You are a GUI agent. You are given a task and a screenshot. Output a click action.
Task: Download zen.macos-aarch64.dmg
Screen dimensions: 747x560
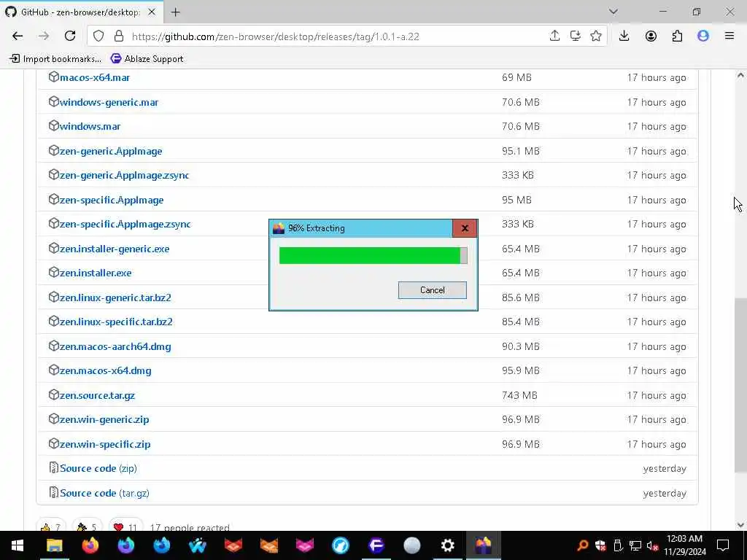point(115,347)
